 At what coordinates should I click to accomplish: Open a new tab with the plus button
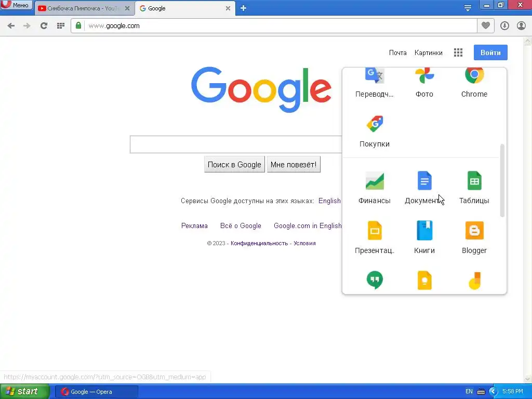click(243, 8)
